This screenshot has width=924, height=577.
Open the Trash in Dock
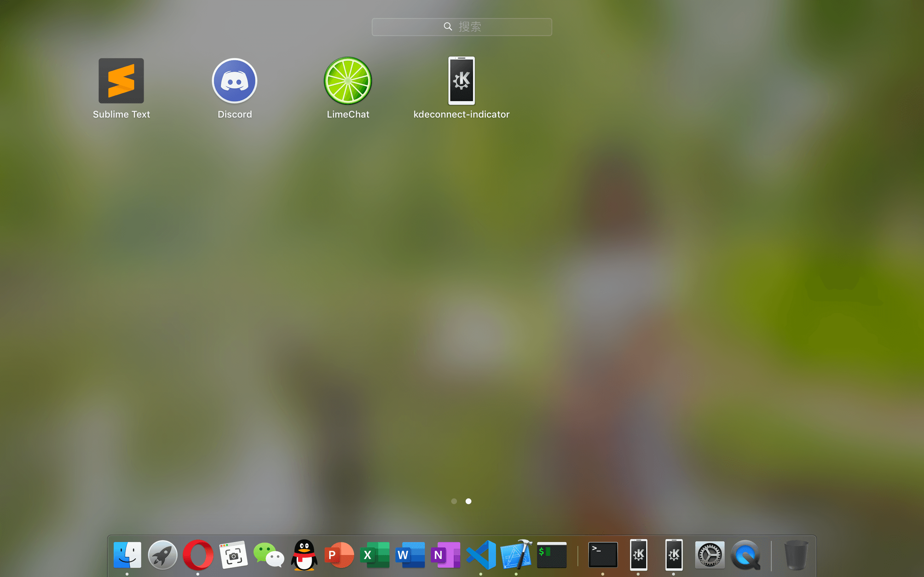[x=796, y=555]
